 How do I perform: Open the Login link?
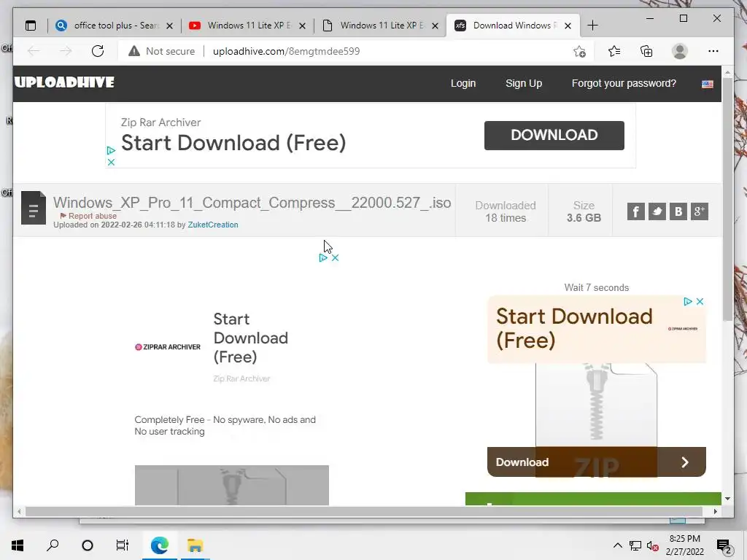463,83
